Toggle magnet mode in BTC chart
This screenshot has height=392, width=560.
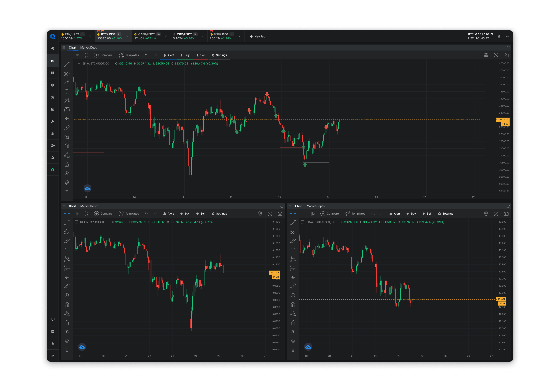click(67, 146)
